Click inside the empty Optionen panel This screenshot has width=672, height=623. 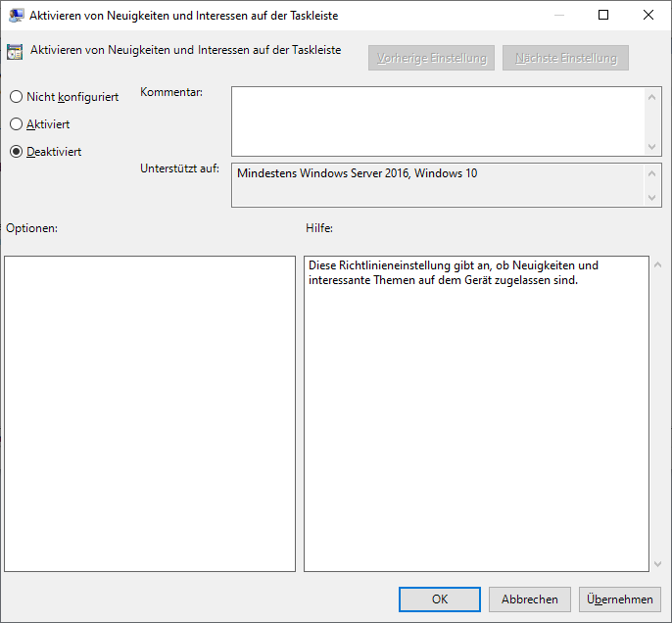point(150,413)
